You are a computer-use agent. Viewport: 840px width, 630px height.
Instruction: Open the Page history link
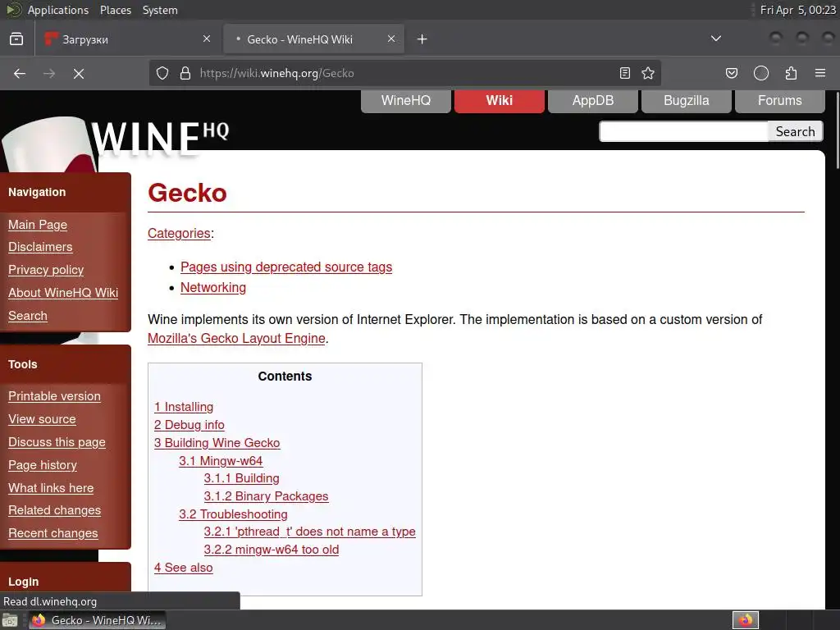[43, 465]
